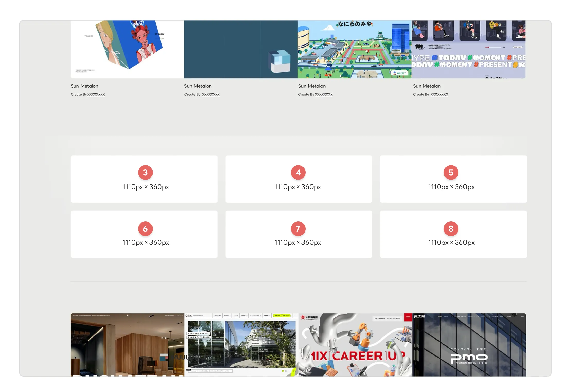Click the red number 8 badge

pos(451,228)
